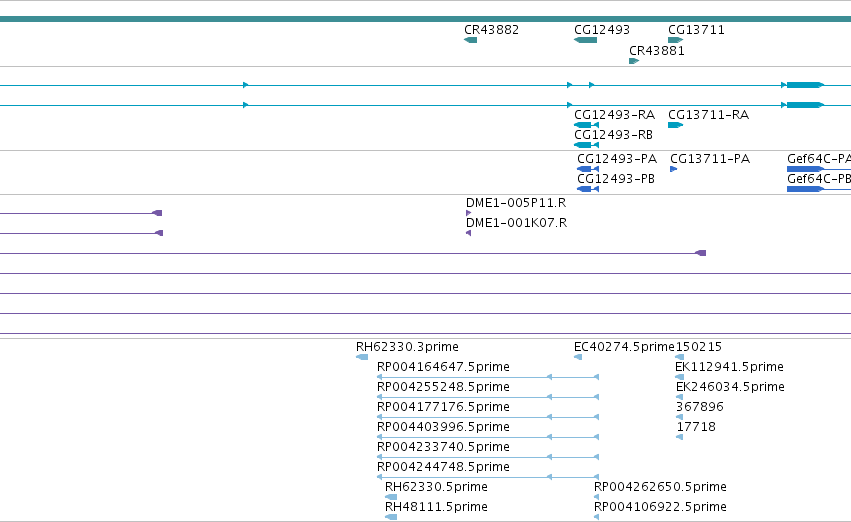
Task: Click the CG12493 gene label
Action: tap(602, 30)
